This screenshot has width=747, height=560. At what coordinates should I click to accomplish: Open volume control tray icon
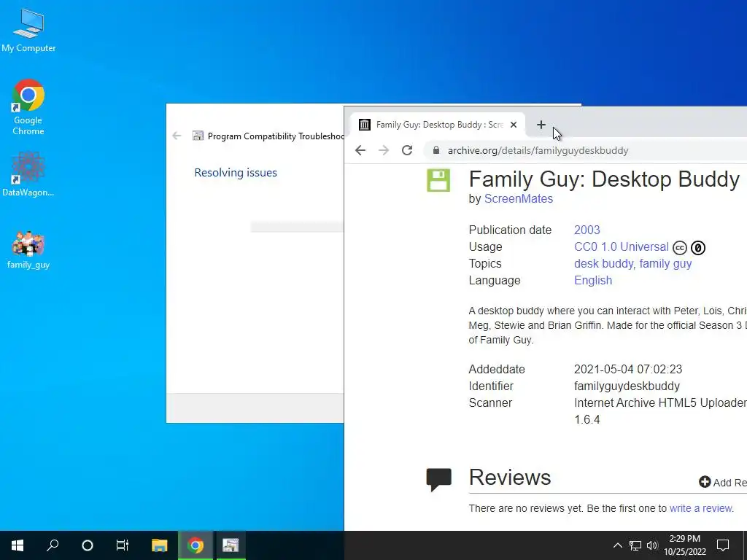(x=652, y=545)
